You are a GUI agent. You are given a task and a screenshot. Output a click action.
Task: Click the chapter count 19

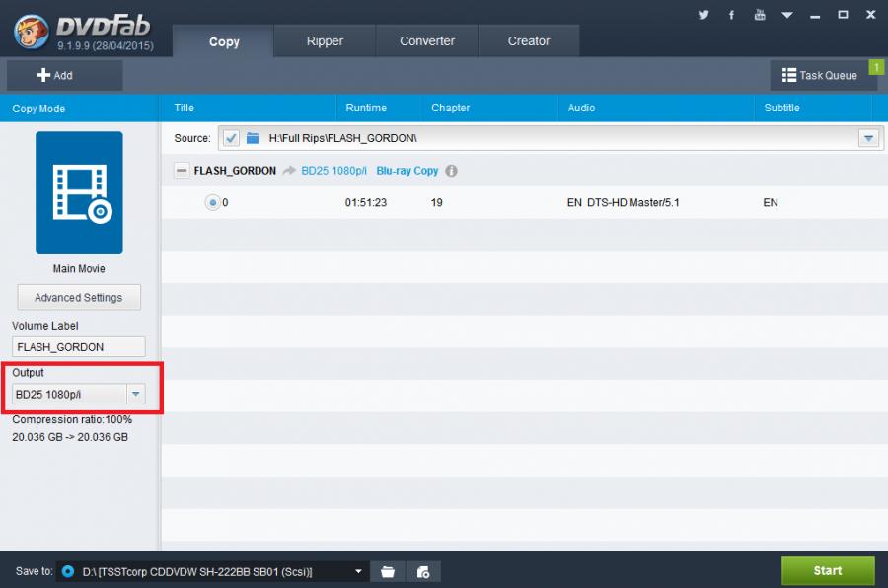coord(437,203)
